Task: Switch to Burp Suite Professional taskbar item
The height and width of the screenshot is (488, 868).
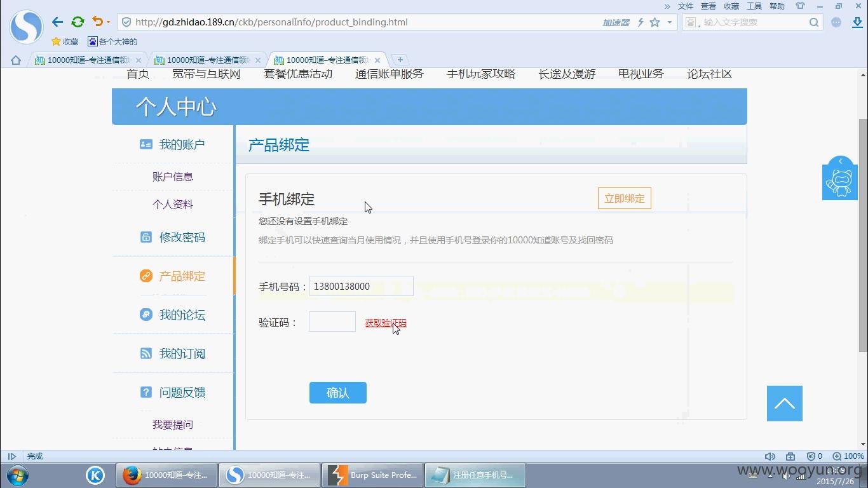Action: [x=372, y=475]
